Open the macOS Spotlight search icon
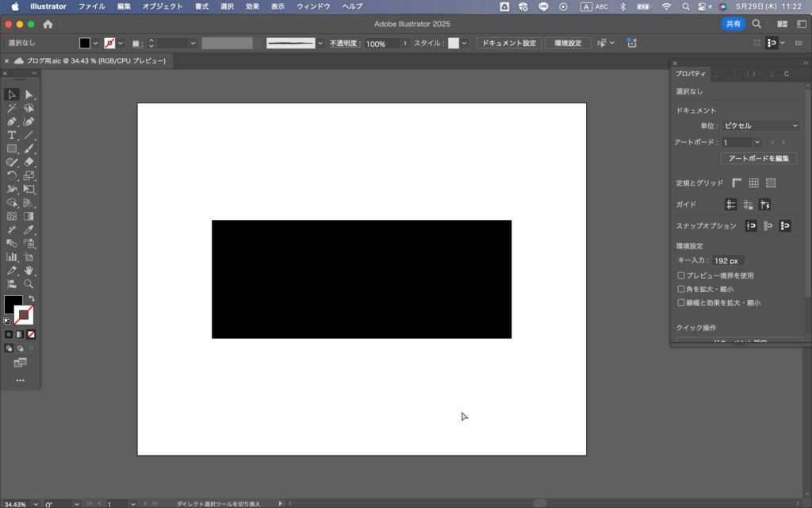812x508 pixels. point(686,6)
